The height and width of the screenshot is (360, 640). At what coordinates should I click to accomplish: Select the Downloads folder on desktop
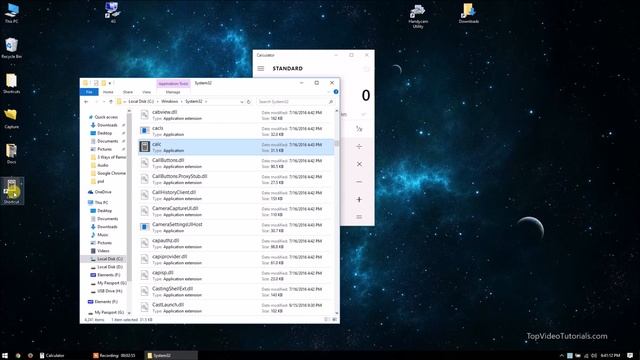(469, 13)
